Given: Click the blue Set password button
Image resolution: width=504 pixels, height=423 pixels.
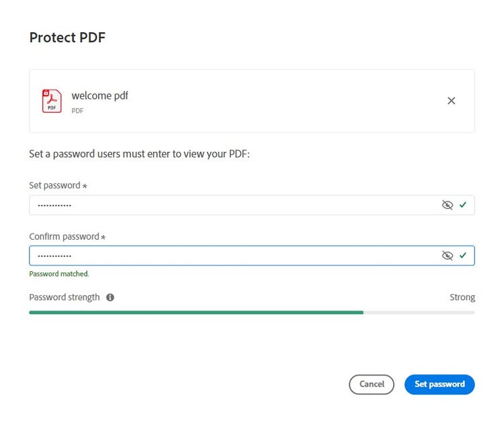Looking at the screenshot, I should point(439,385).
